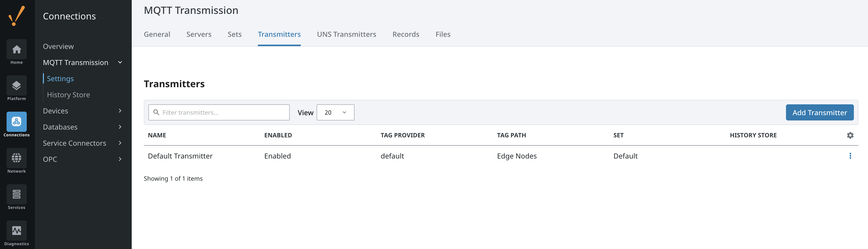868x249 pixels.
Task: Switch to the Servers tab
Action: click(x=199, y=34)
